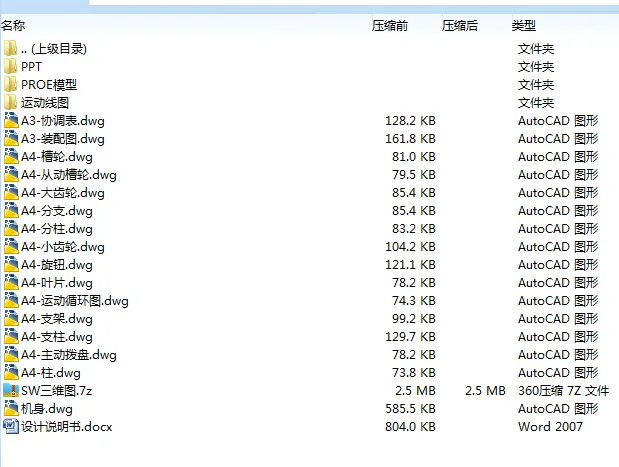619x467 pixels.
Task: Click the A3-协调表.dwg file icon
Action: tap(11, 120)
